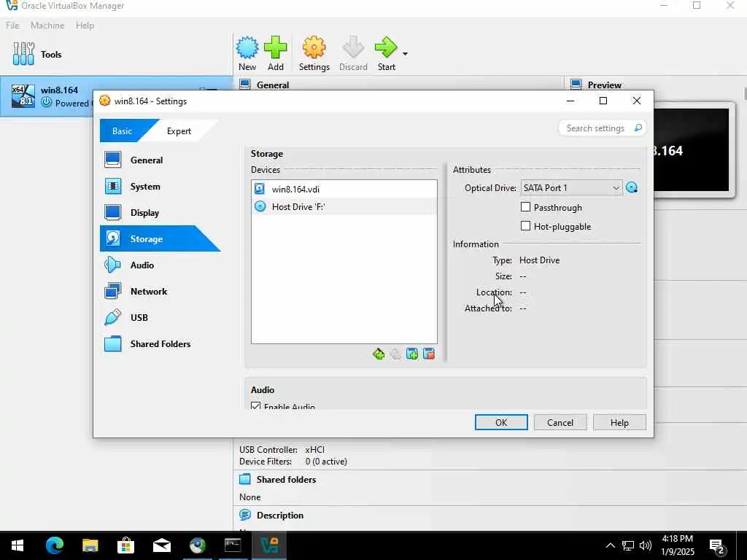This screenshot has height=560, width=747.
Task: Open the Mail app from taskbar
Action: click(x=161, y=545)
